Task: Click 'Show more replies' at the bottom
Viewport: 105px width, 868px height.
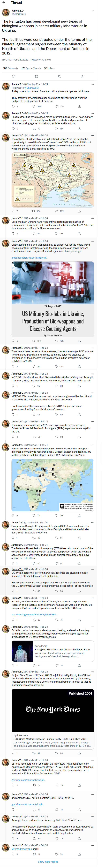Action: point(48,862)
